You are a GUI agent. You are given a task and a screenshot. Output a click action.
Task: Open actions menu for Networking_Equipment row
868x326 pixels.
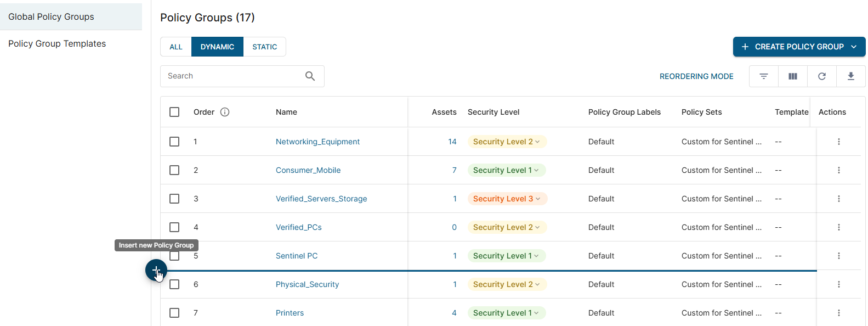point(838,142)
